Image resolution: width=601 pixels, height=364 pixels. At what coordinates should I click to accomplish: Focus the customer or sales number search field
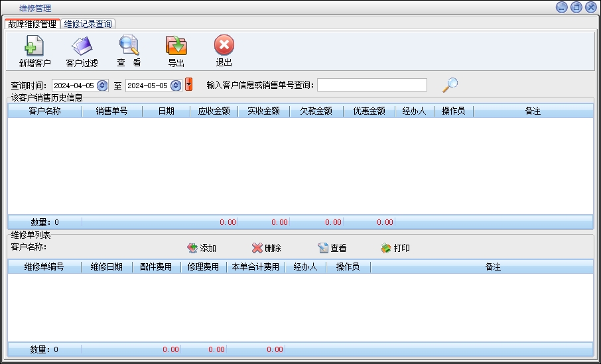[x=371, y=85]
